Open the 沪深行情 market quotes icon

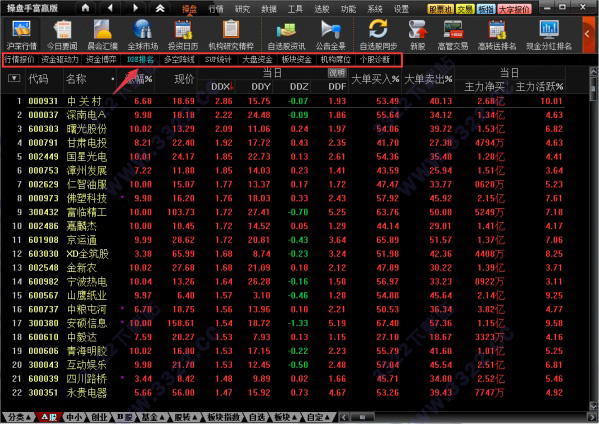pyautogui.click(x=22, y=35)
